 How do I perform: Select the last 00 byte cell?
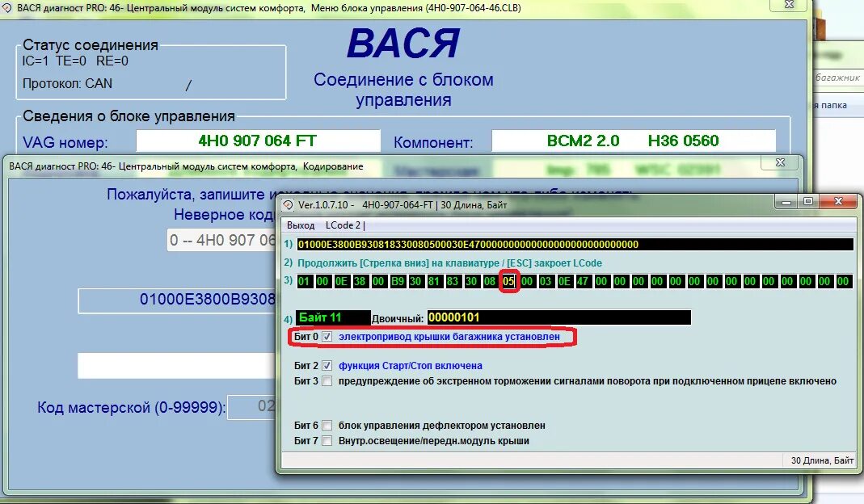pos(843,281)
